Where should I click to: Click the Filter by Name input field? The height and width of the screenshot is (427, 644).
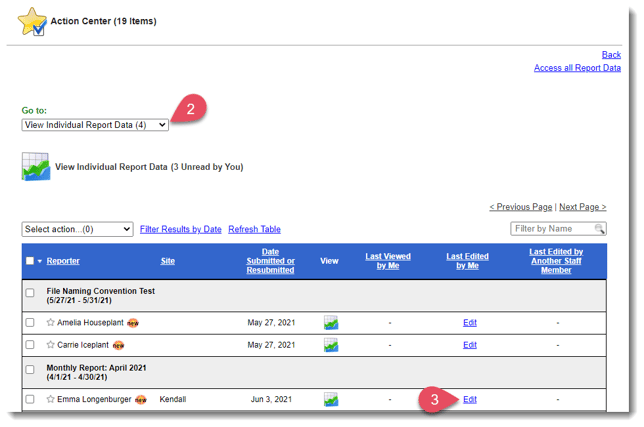point(550,229)
